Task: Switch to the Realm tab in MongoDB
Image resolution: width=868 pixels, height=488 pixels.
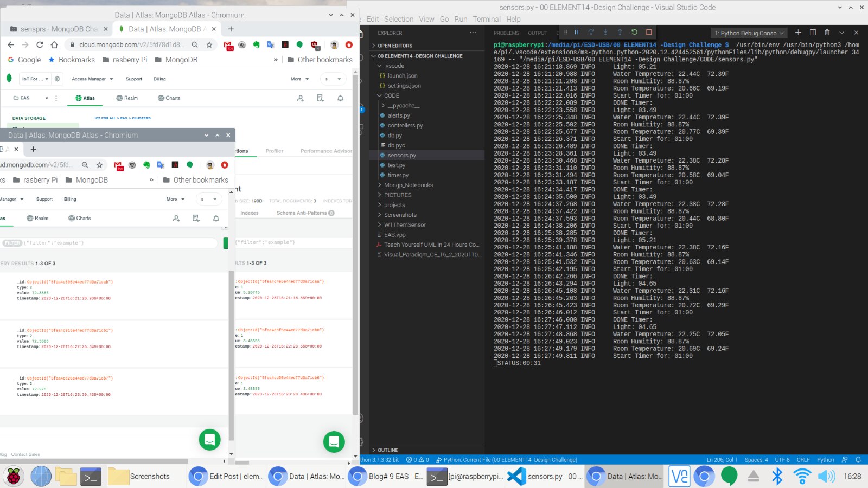Action: [127, 98]
